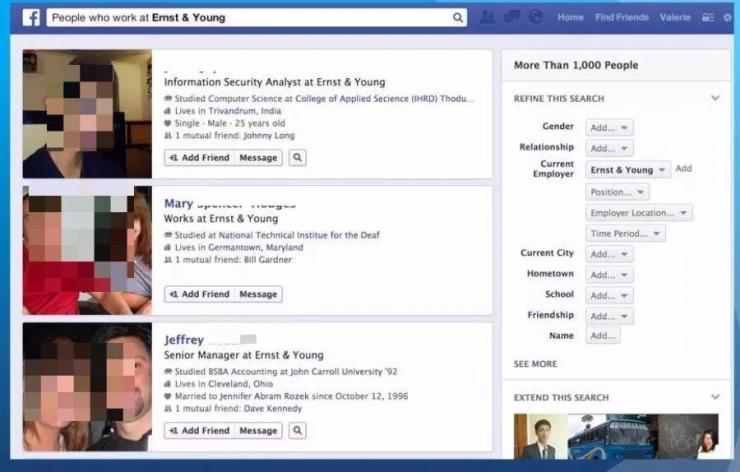740x472 pixels.
Task: Collapse the Extend This Search section
Action: pos(715,397)
